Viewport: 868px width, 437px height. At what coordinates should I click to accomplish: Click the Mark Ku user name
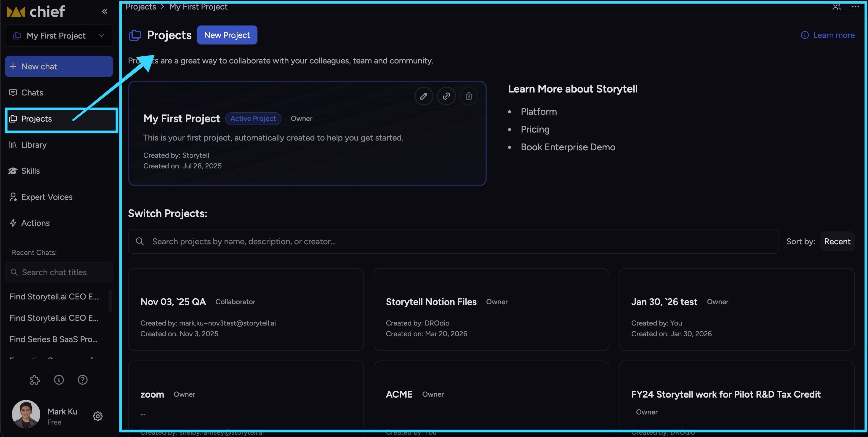[62, 412]
